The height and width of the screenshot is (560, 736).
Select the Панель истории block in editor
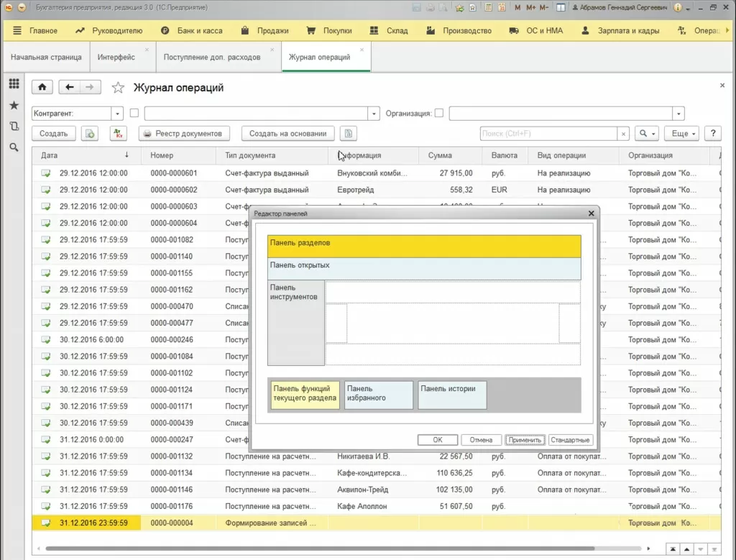(x=452, y=395)
